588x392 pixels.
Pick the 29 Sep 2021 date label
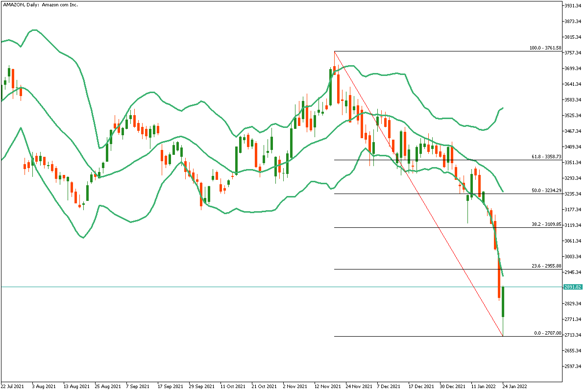[201, 386]
